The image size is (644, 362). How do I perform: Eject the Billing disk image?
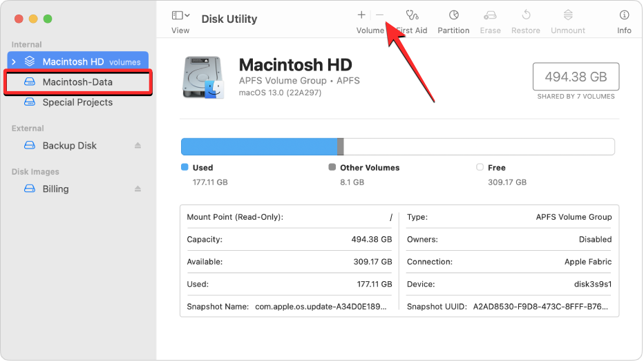coord(138,189)
